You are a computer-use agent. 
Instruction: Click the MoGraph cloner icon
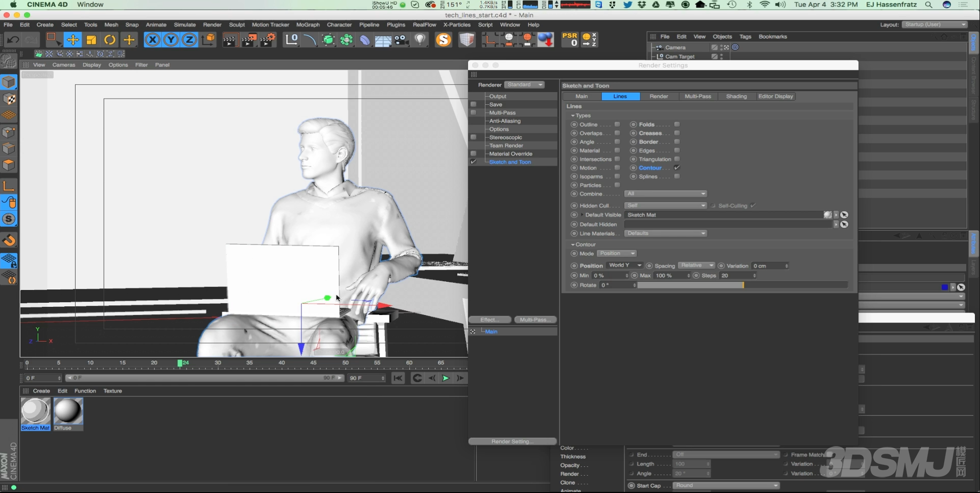pos(346,39)
